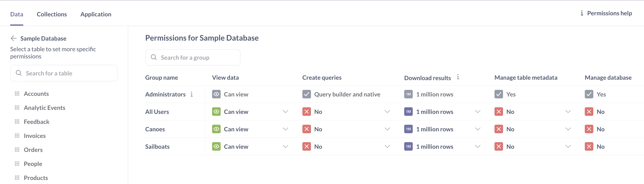Click the table grid icon beside Accounts
Viewport: 644px width, 184px height.
(17, 93)
